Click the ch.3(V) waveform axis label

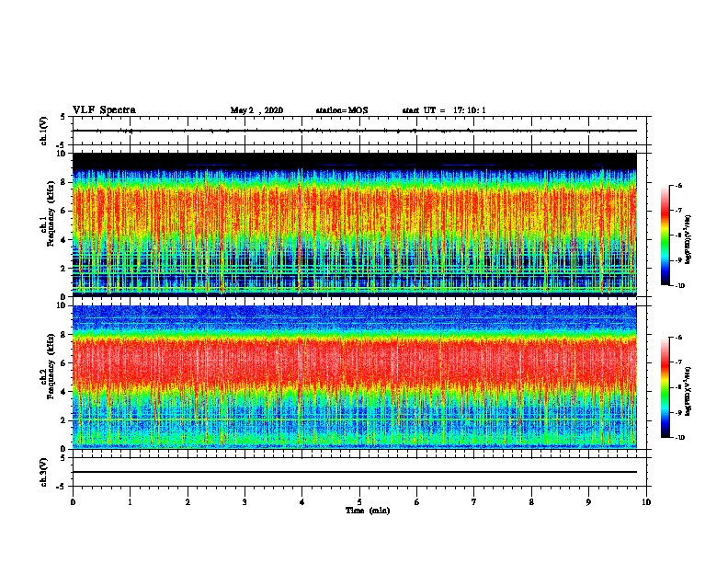[44, 472]
